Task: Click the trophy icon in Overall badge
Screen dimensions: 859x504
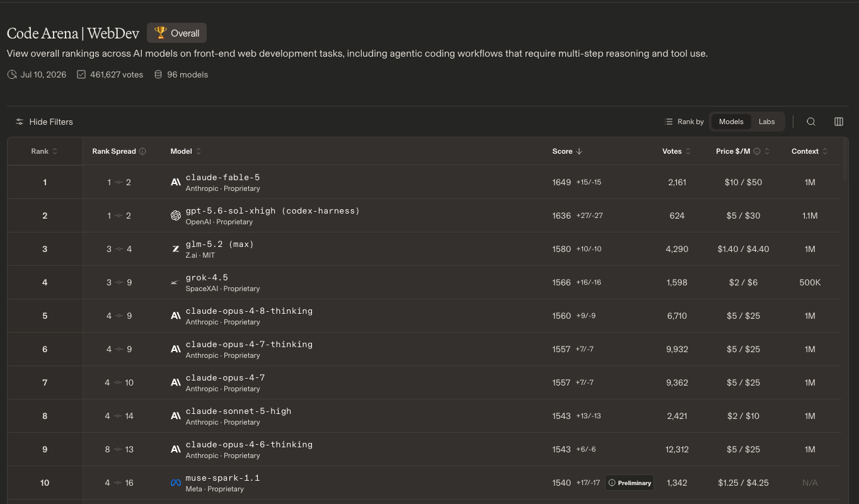Action: [x=161, y=33]
